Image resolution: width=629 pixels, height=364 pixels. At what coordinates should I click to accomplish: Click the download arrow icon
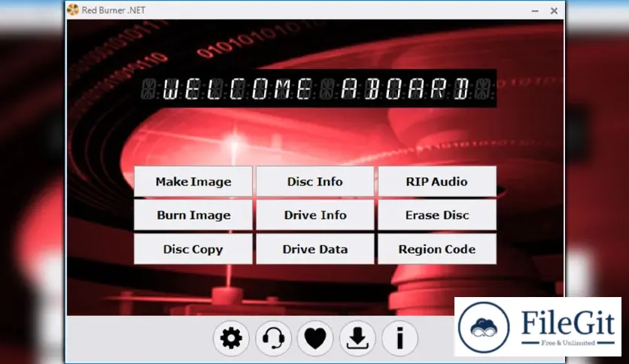pos(357,338)
